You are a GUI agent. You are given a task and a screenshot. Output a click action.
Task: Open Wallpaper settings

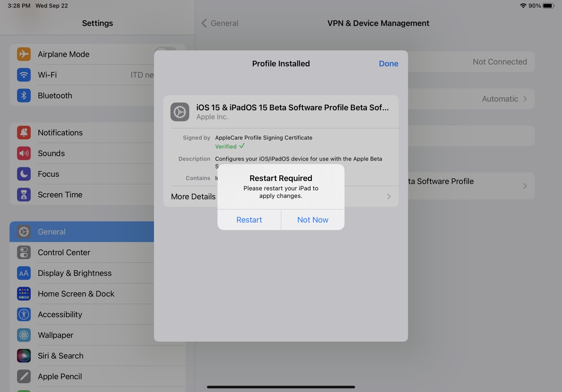click(97, 334)
